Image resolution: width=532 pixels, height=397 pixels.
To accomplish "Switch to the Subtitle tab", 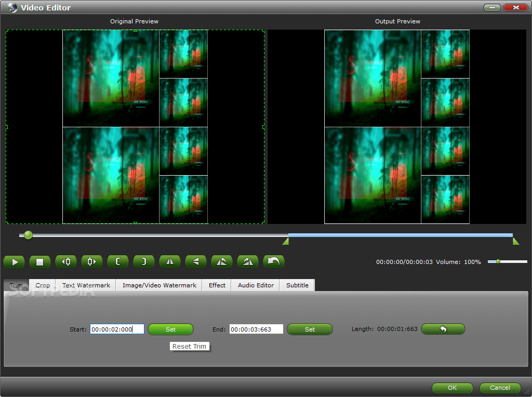I will point(297,285).
